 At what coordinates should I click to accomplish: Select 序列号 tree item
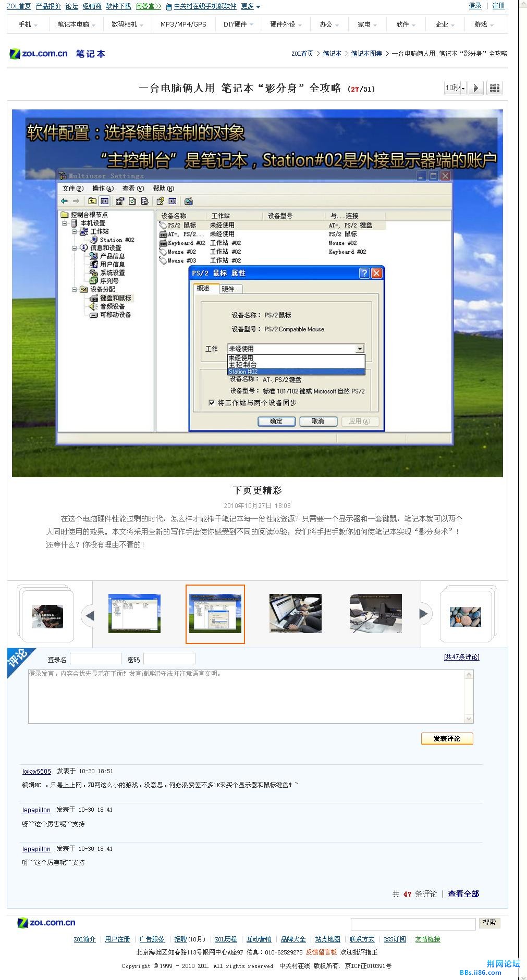(x=105, y=281)
